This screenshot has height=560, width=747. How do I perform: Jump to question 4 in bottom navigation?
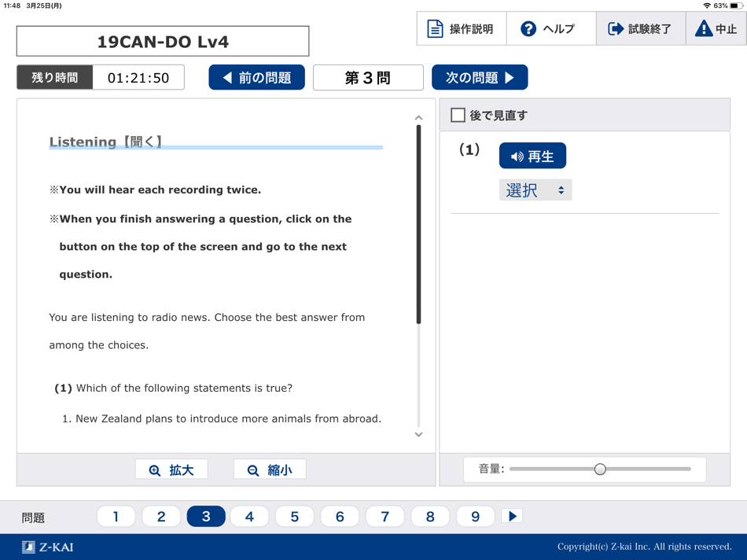point(249,516)
